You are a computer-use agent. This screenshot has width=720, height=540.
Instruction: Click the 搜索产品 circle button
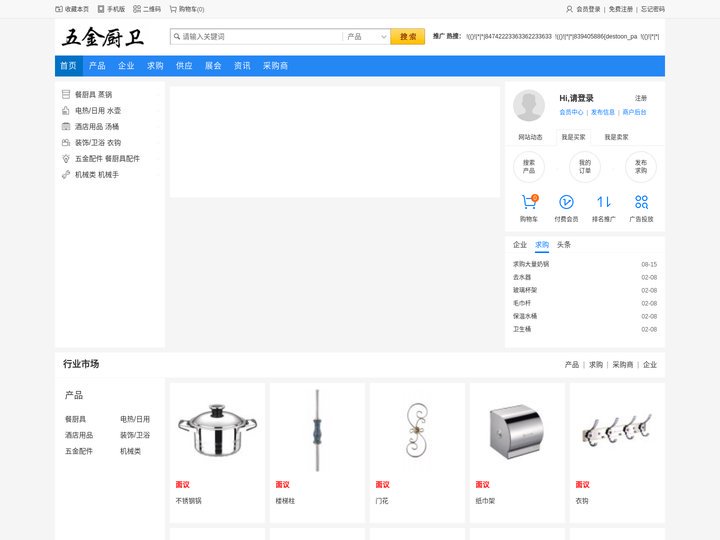(529, 167)
